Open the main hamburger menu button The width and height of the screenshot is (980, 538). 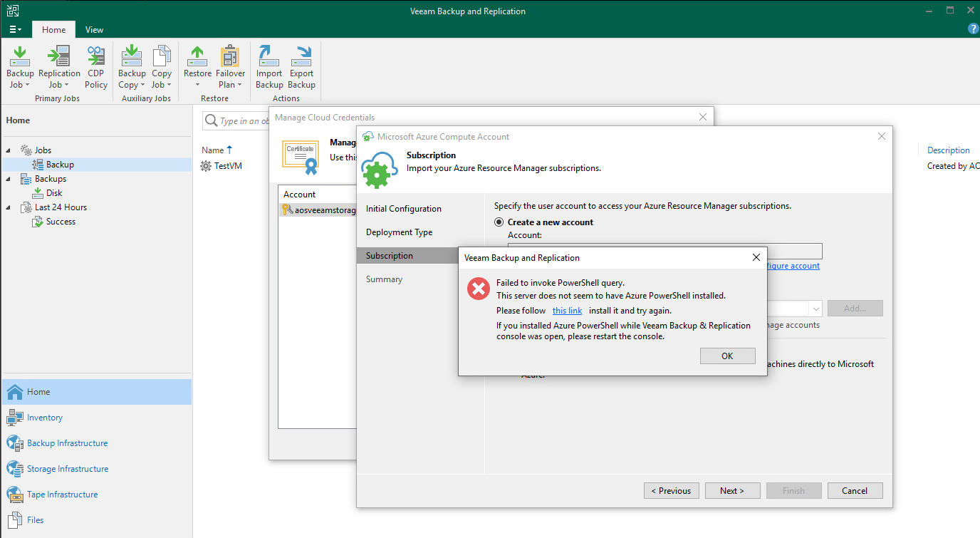(16, 30)
